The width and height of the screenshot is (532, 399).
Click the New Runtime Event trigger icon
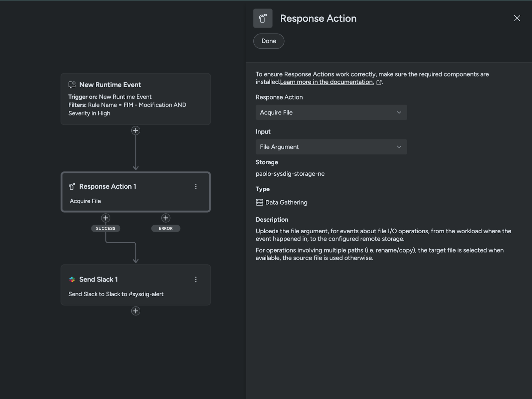(72, 85)
